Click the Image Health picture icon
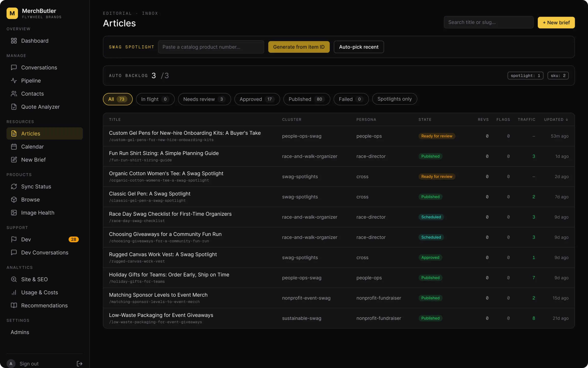The height and width of the screenshot is (368, 588). click(14, 213)
